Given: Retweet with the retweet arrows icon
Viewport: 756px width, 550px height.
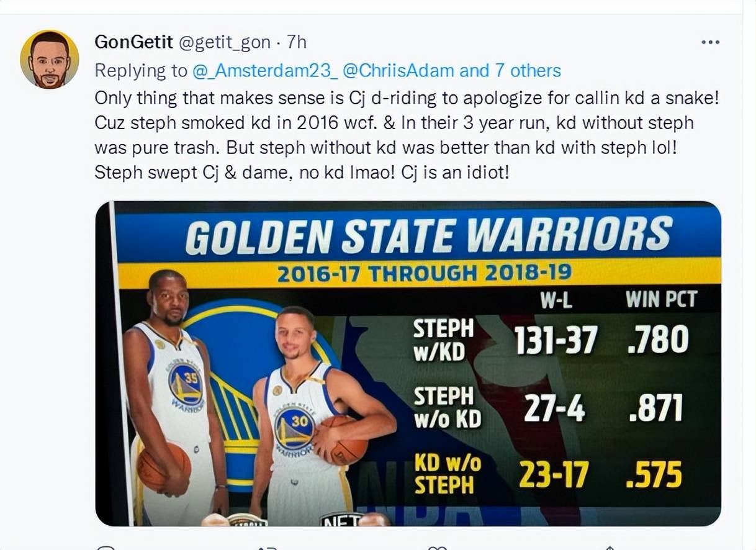Looking at the screenshot, I should click(x=267, y=548).
